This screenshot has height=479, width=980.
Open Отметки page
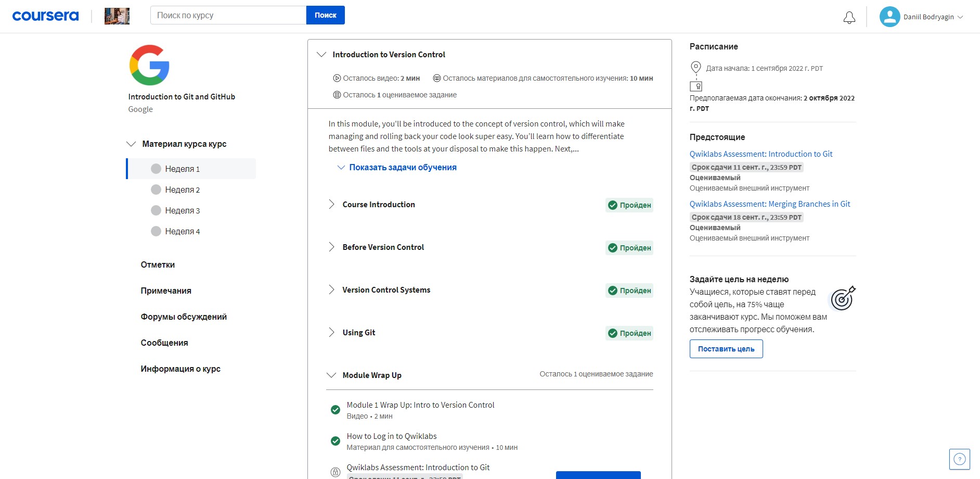tap(158, 265)
